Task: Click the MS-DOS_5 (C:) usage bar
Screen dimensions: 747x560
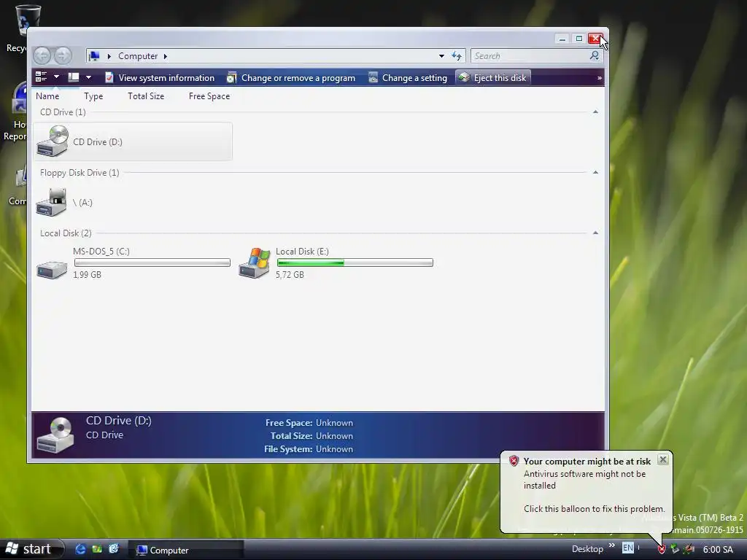Action: [152, 262]
